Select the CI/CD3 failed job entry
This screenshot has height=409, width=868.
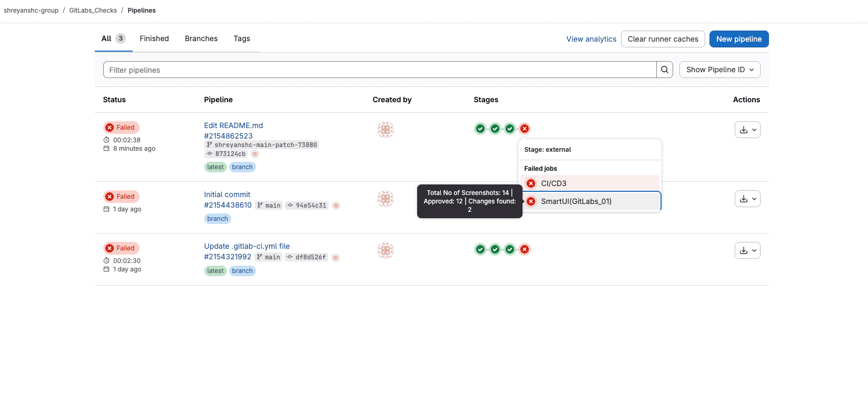[x=590, y=183]
